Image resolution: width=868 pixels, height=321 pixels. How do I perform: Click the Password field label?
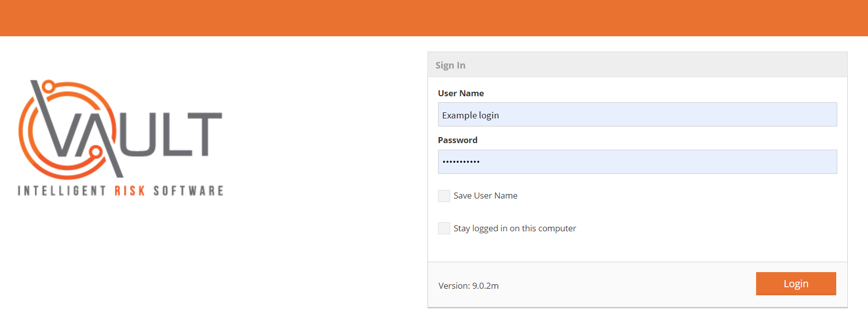(x=458, y=140)
